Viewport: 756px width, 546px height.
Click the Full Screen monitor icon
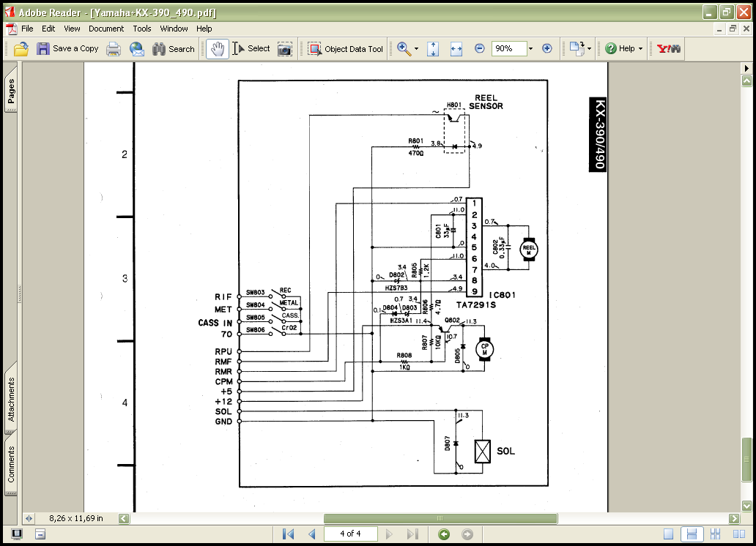click(17, 534)
